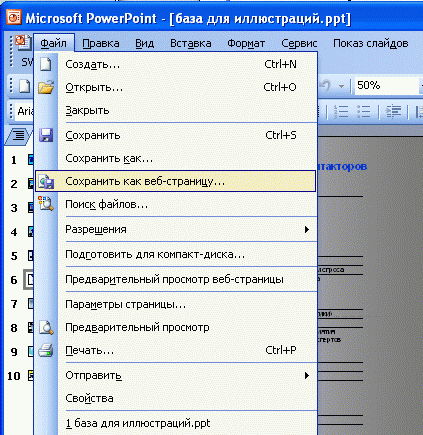
Task: Select slide 3 in the outline
Action: coord(30,208)
